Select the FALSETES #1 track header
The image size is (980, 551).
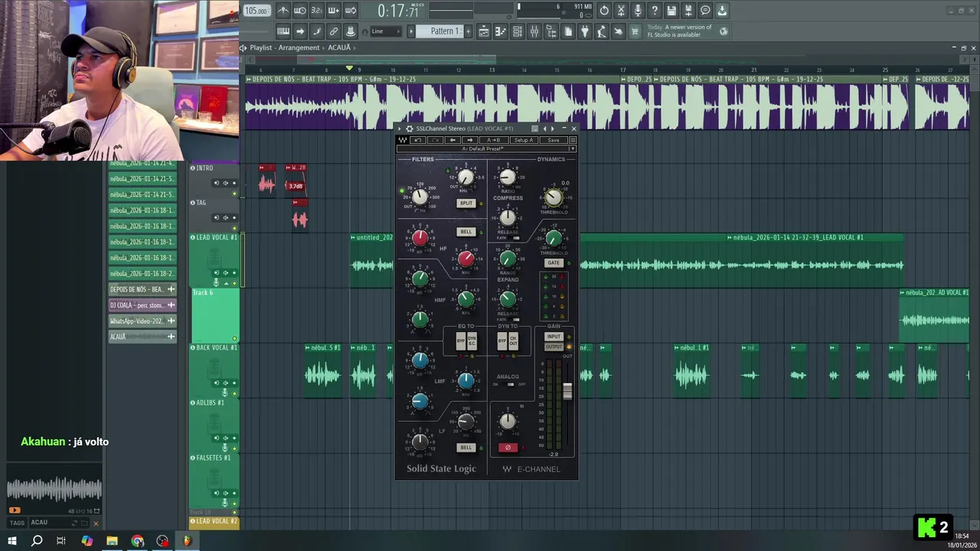click(x=214, y=481)
